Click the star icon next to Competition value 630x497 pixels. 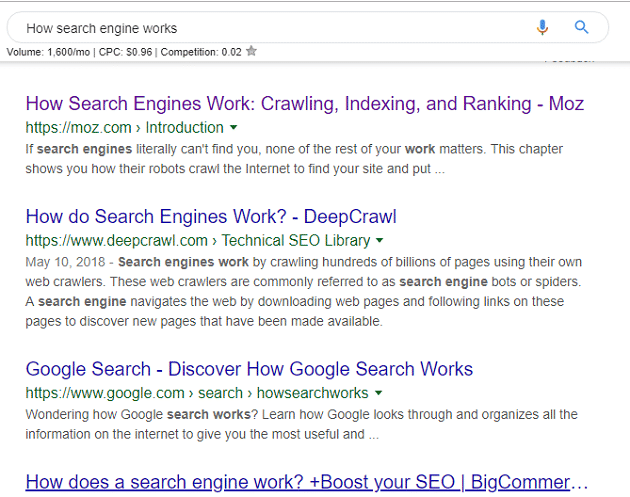coord(252,51)
